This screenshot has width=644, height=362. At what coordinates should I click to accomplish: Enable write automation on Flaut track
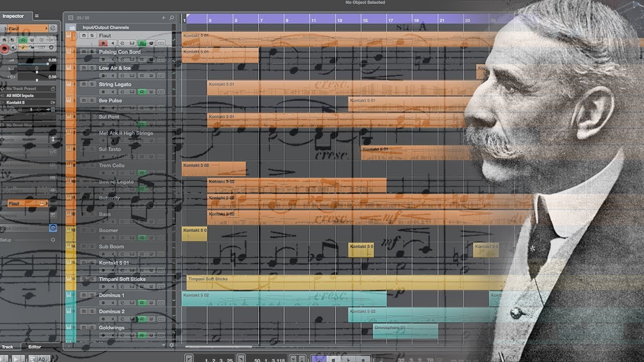point(150,44)
